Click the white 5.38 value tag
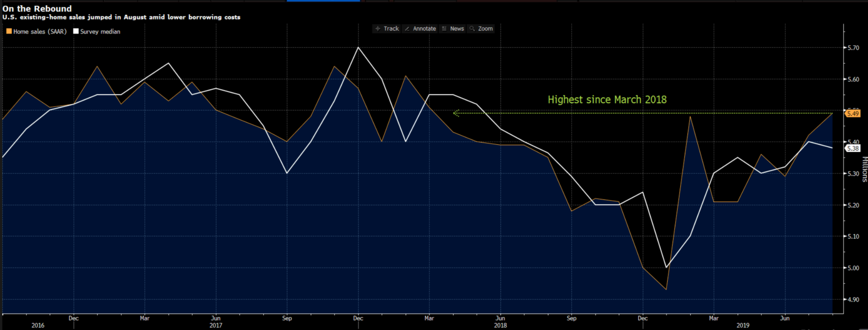Image resolution: width=868 pixels, height=330 pixels. pos(853,149)
